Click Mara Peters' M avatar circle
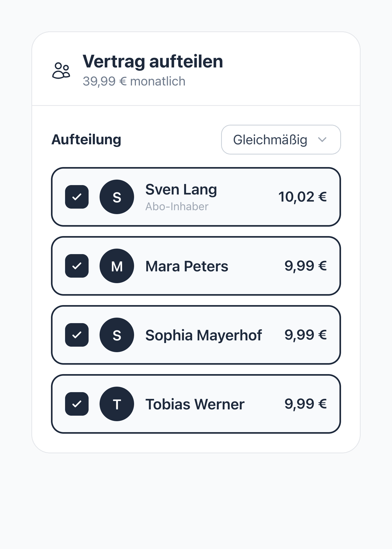 (x=117, y=266)
